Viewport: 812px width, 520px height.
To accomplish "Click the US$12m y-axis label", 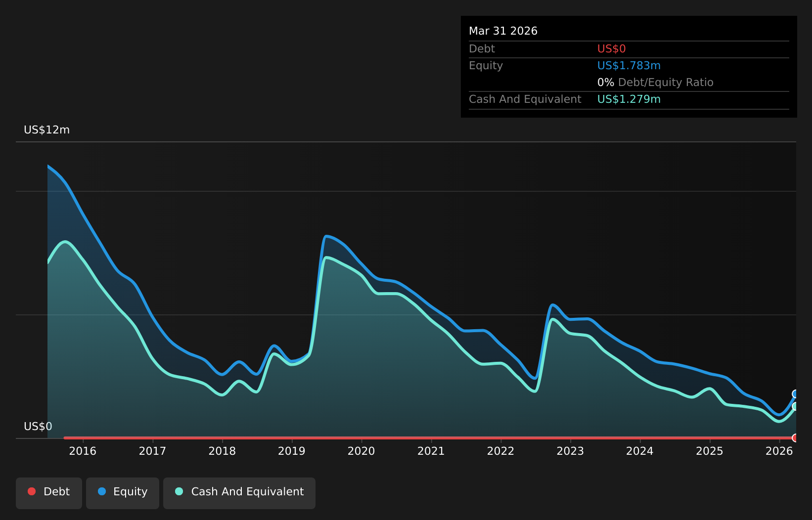I will (47, 130).
